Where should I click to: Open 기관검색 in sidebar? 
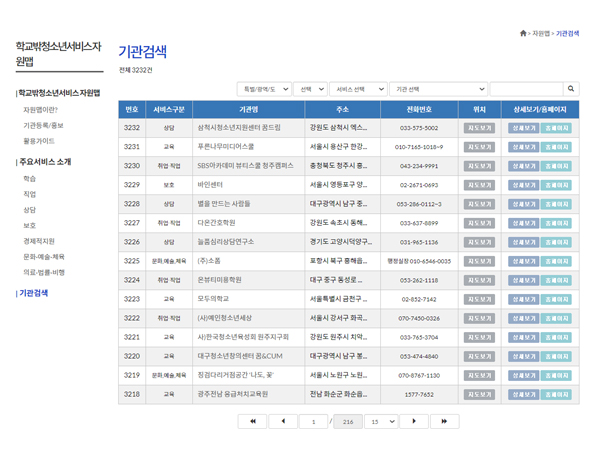[x=34, y=293]
